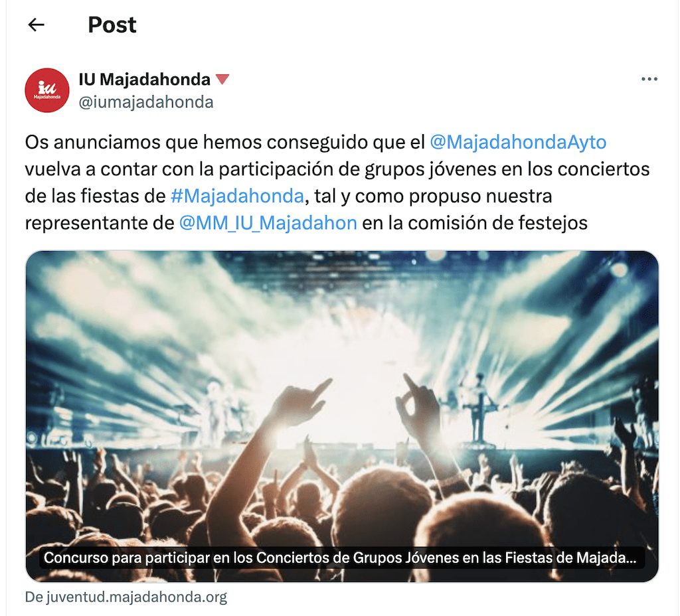Go back using the left arrow
This screenshot has width=680, height=616.
pos(36,25)
